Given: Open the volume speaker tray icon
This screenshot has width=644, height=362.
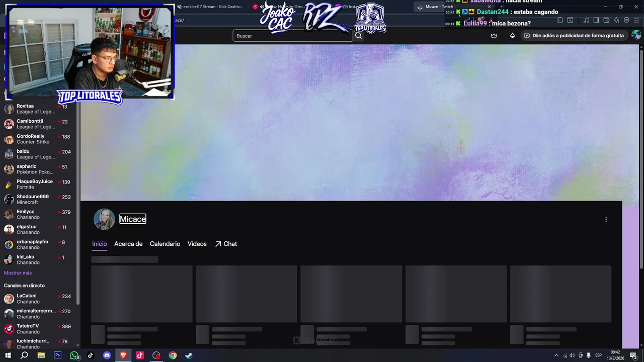Looking at the screenshot, I should click(572, 355).
